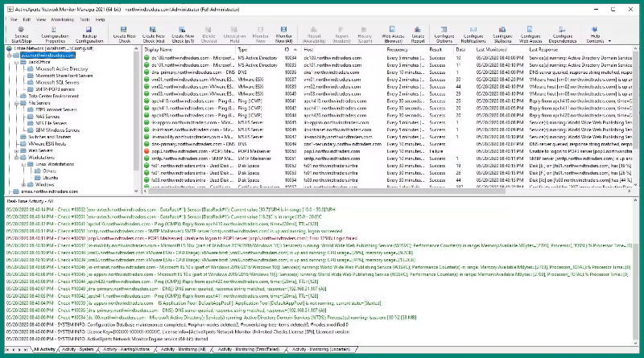Click the activity tab scroll-left arrow
The image size is (644, 358).
13,349
